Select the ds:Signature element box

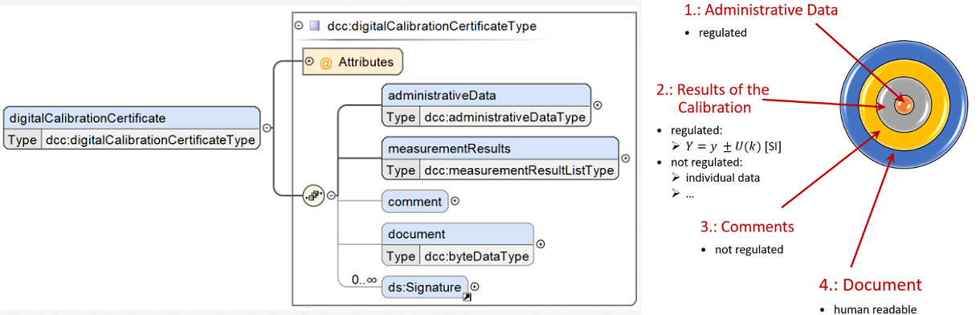(x=424, y=287)
